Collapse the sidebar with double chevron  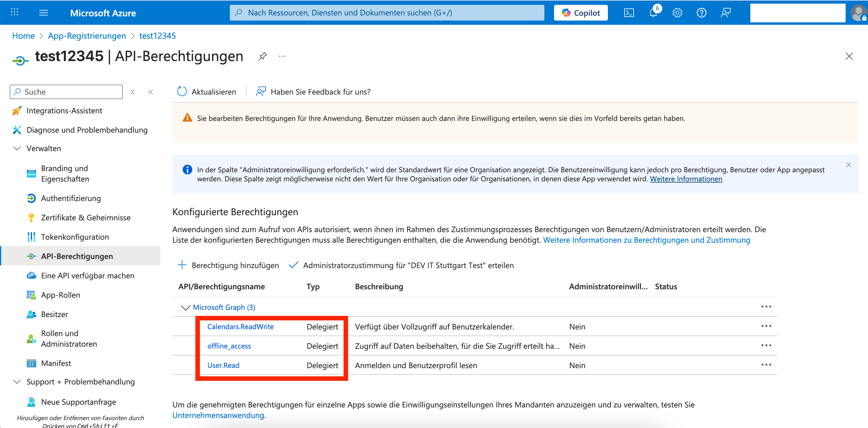pyautogui.click(x=151, y=92)
